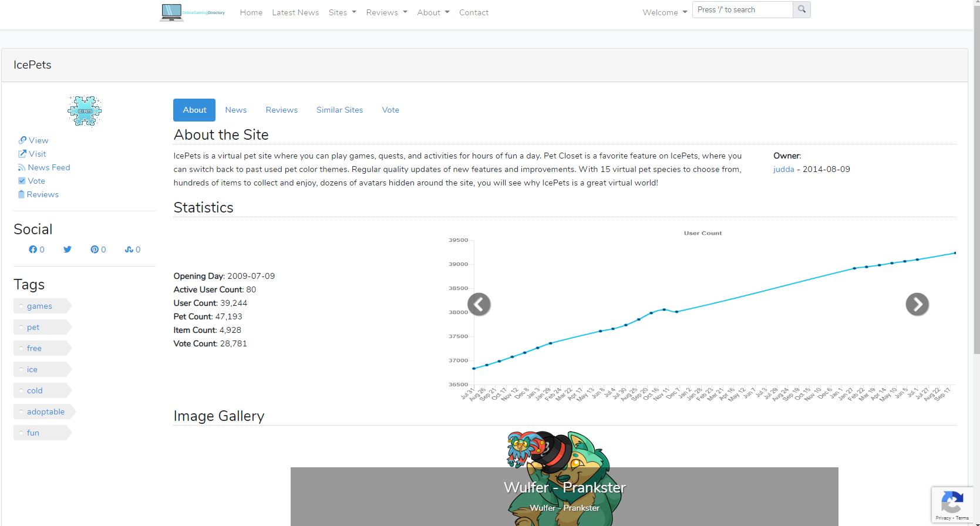Switch to the Vote tab
This screenshot has width=980, height=526.
point(390,110)
